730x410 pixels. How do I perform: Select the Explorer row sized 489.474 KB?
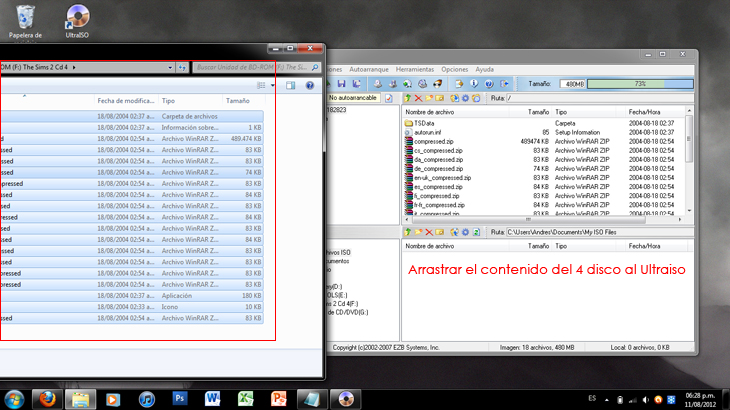click(132, 139)
